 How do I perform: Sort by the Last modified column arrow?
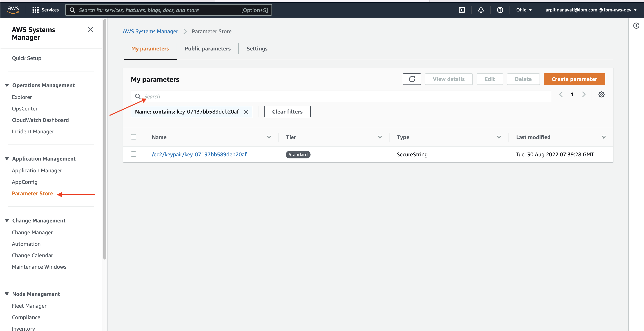point(604,137)
